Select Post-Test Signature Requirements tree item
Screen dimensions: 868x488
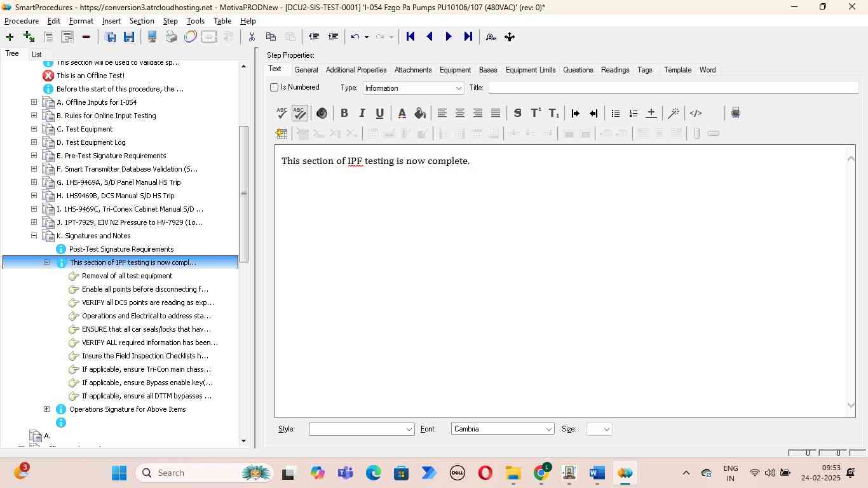121,249
